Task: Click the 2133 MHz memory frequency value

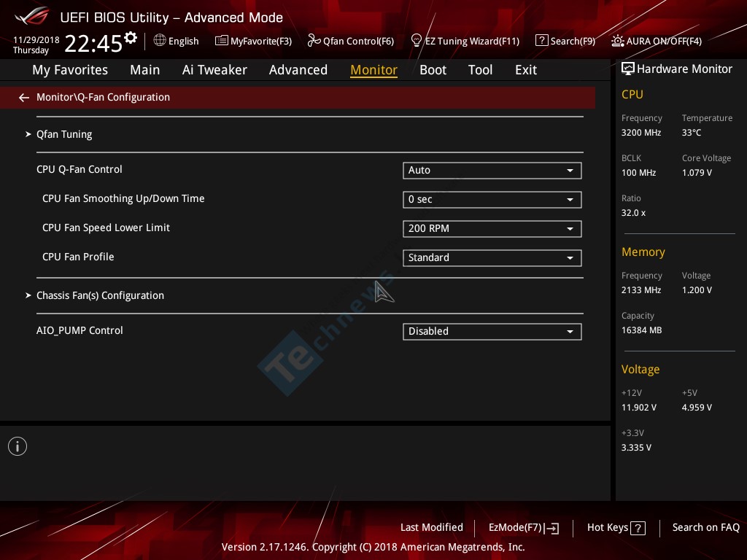Action: coord(641,290)
